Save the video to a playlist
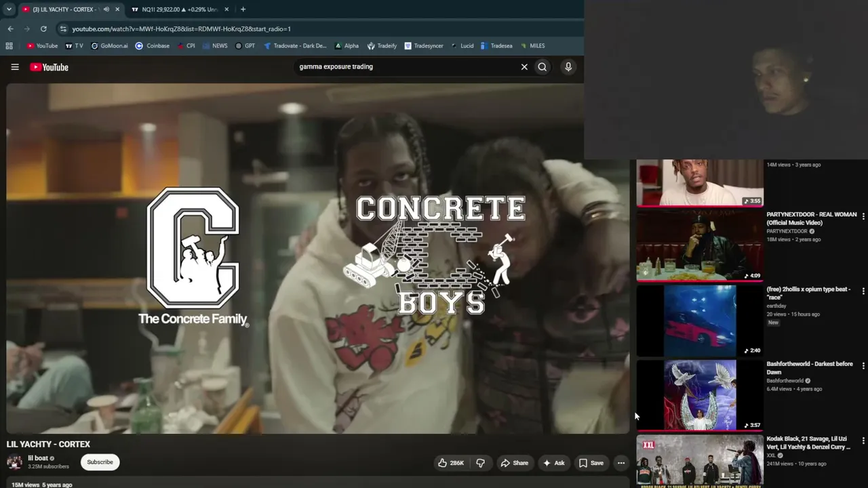 tap(591, 463)
